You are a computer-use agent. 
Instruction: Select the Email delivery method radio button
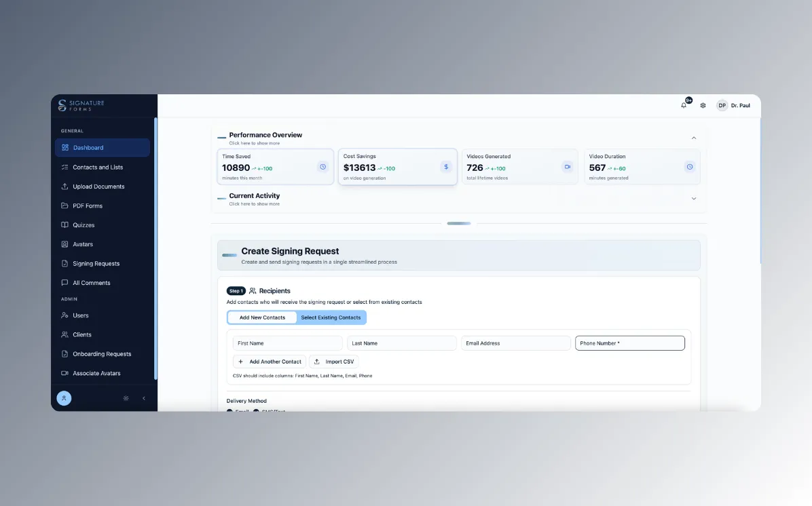click(229, 410)
